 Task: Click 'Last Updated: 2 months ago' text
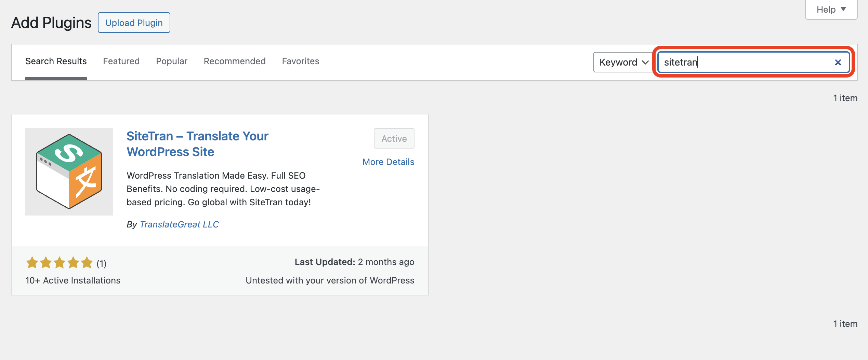point(354,262)
